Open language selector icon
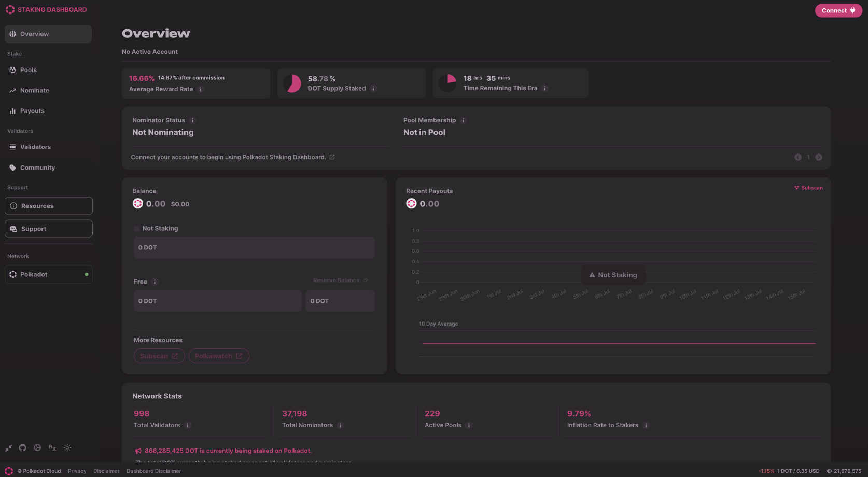This screenshot has width=868, height=477. (52, 448)
